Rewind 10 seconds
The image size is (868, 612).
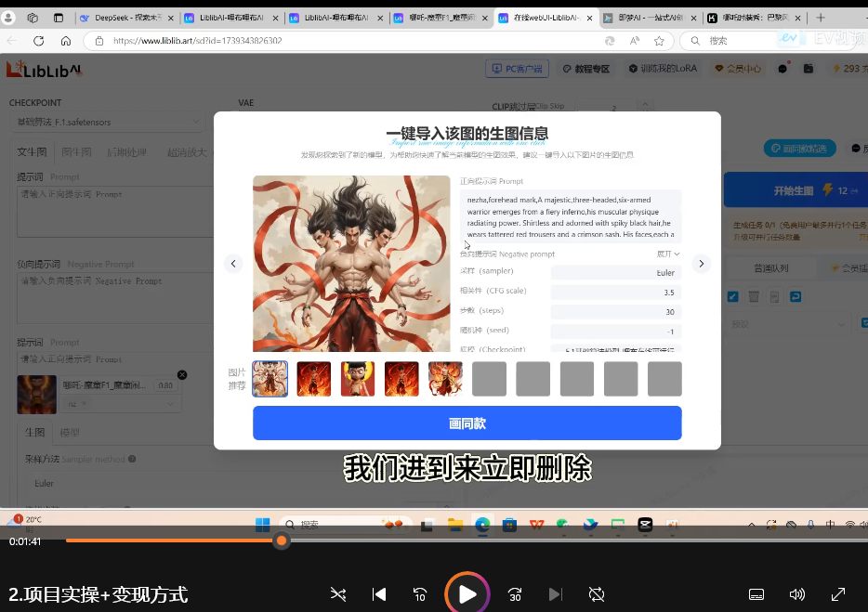pyautogui.click(x=420, y=594)
